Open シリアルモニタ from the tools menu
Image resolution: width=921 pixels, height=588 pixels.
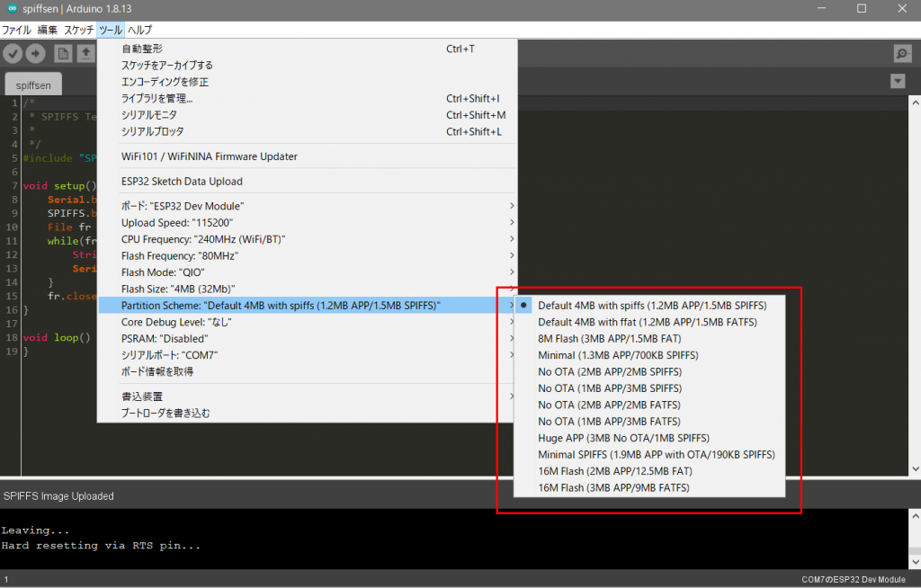(149, 115)
